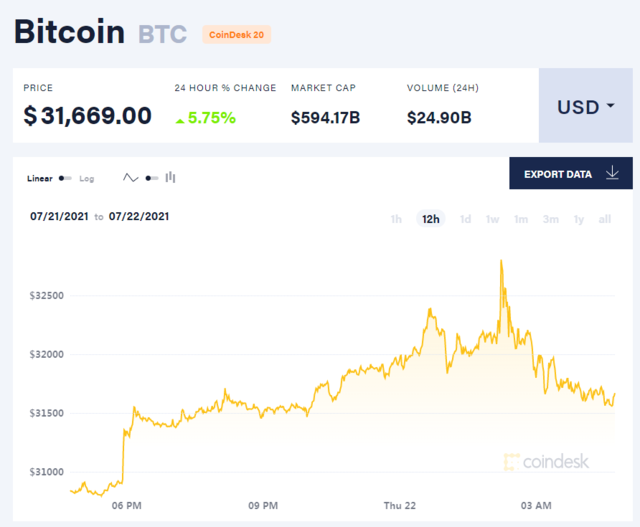Toggle the line/candlestick chart switch
640x527 pixels.
pyautogui.click(x=151, y=178)
